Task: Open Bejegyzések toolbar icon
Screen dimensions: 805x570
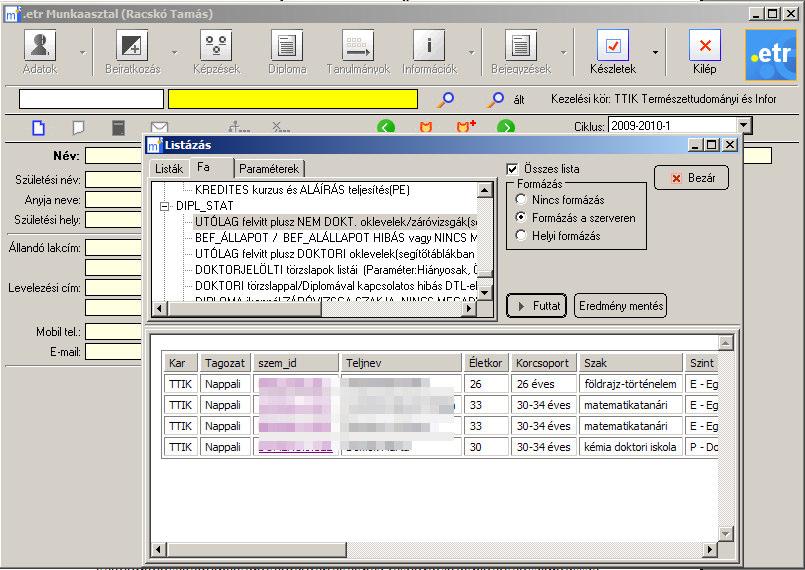Action: pos(521,46)
